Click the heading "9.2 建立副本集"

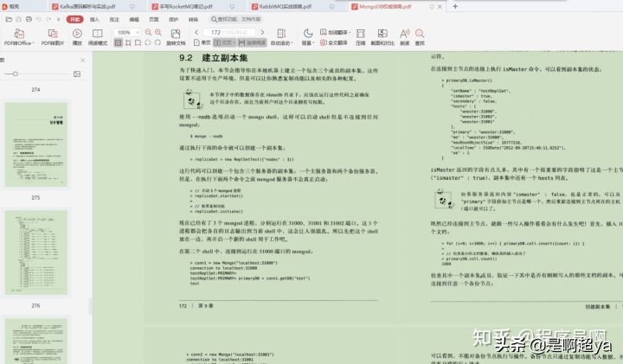pos(214,58)
